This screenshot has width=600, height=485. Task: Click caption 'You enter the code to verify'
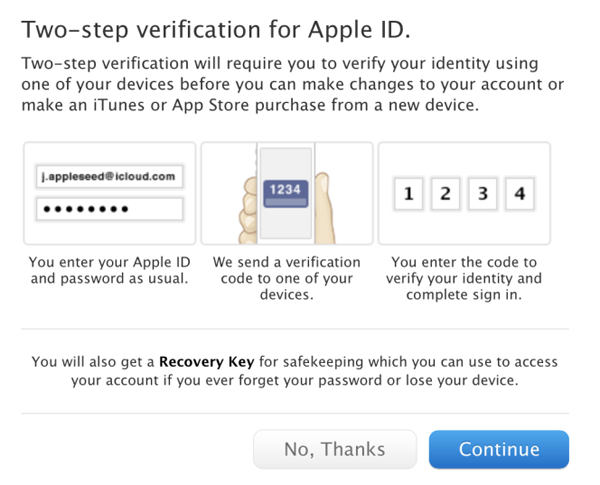coord(464,278)
